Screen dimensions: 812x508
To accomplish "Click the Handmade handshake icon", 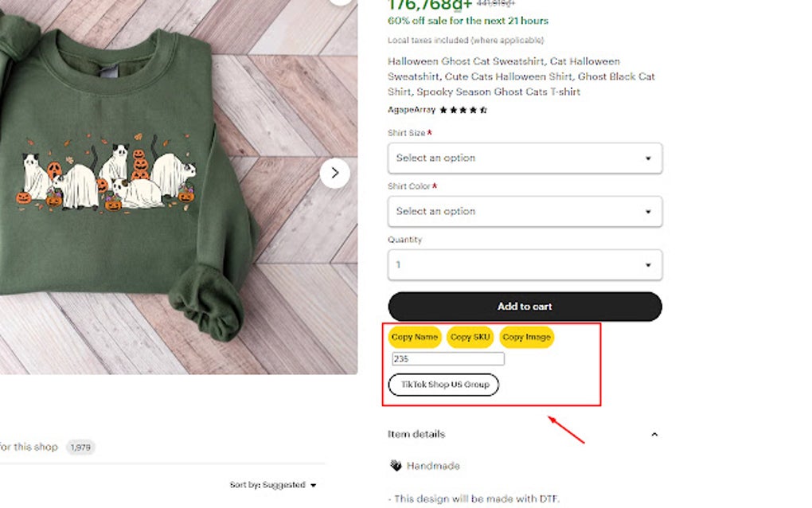I will point(396,466).
